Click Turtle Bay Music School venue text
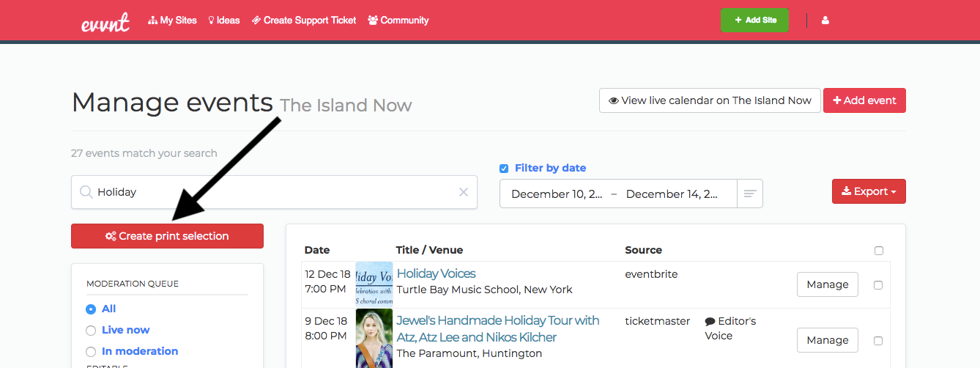 484,290
